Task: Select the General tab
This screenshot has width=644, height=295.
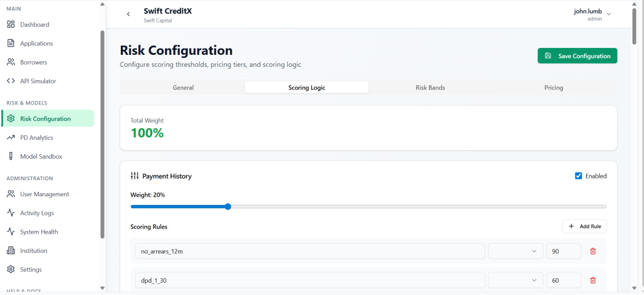Action: tap(183, 88)
